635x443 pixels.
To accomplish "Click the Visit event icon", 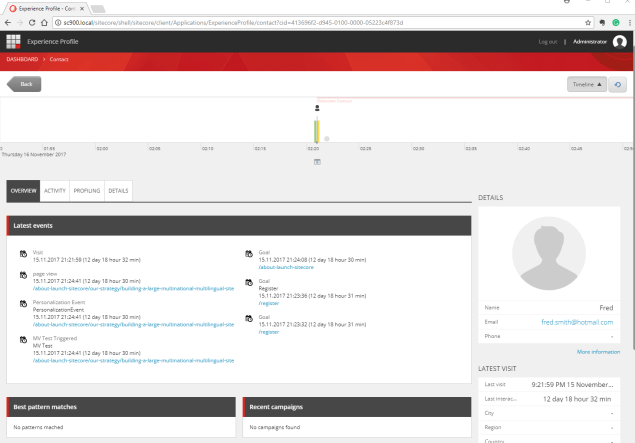I will click(x=23, y=254).
